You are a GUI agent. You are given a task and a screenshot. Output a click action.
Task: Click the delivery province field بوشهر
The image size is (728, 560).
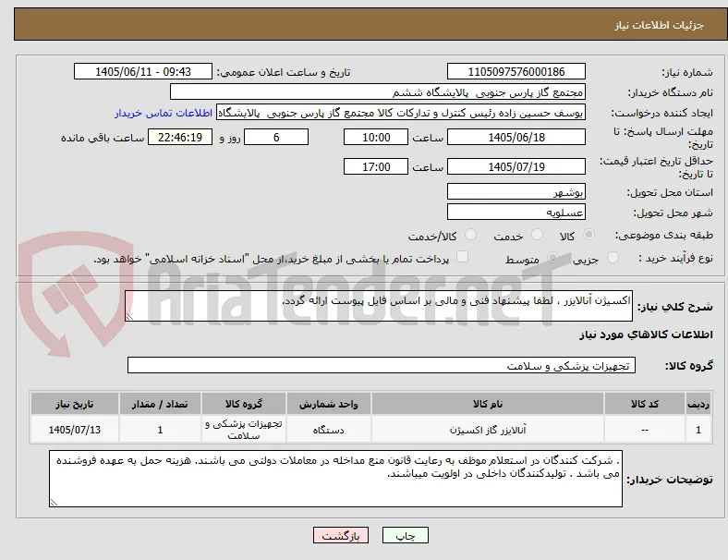pyautogui.click(x=516, y=191)
